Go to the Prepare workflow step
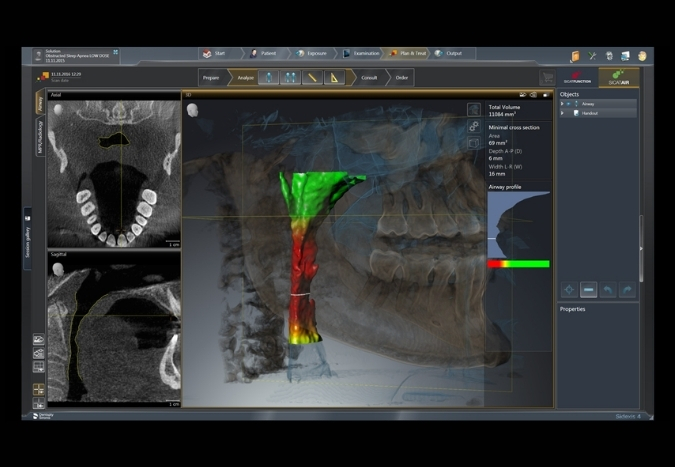675x467 pixels. (x=211, y=77)
